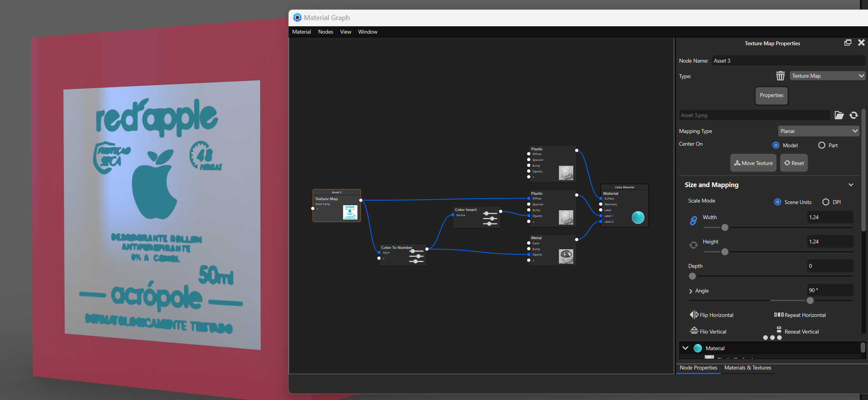The height and width of the screenshot is (400, 868).
Task: Click the Flip Vertical icon
Action: click(694, 330)
